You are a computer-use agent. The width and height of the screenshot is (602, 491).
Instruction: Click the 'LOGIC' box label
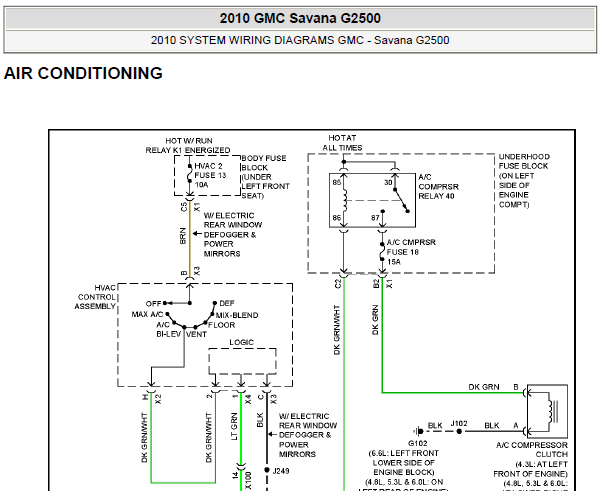coord(241,342)
